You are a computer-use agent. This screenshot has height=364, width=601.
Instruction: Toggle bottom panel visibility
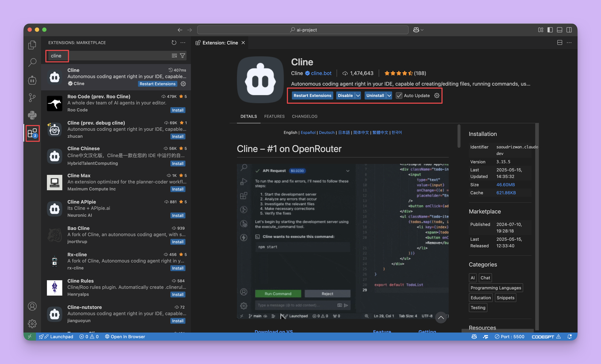coord(559,30)
